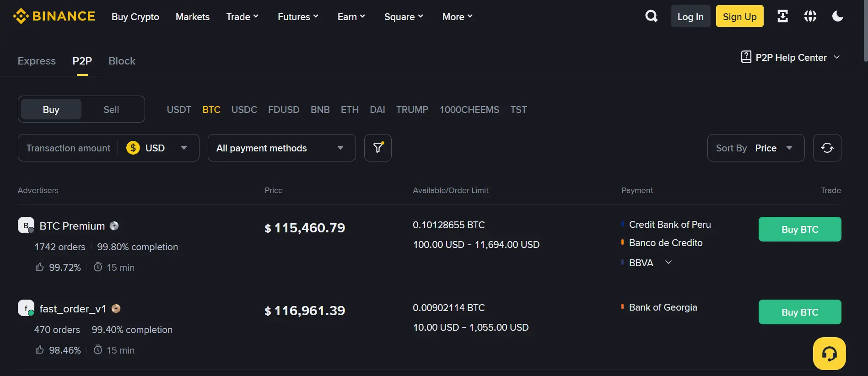868x376 pixels.
Task: Open All payment methods dropdown
Action: [x=281, y=148]
